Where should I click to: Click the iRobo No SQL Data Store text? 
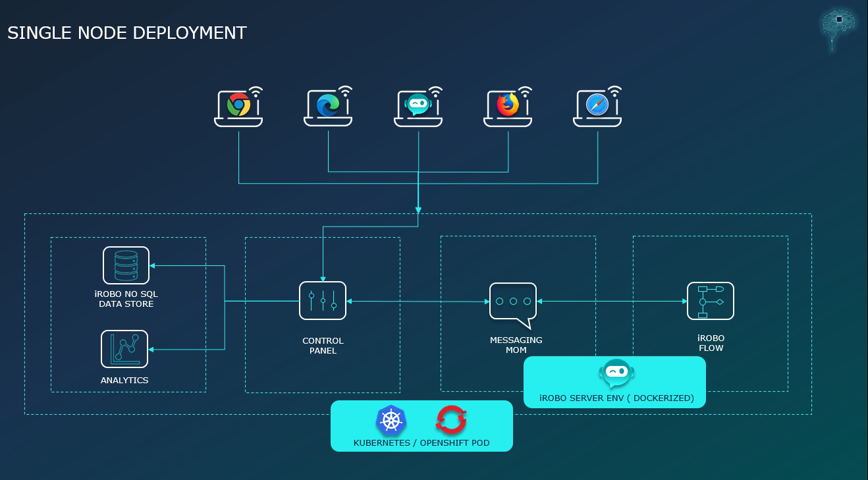(126, 299)
